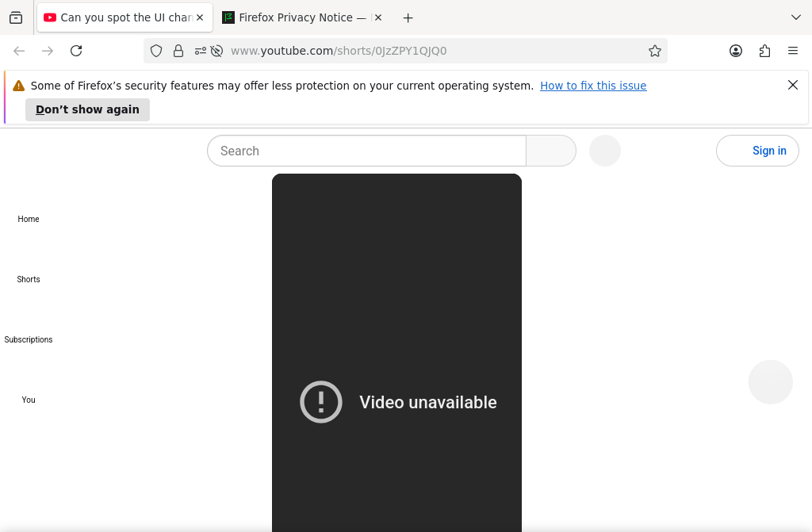Screen dimensions: 812x532
Task: Click the exclamation error icon in the player
Action: point(321,402)
